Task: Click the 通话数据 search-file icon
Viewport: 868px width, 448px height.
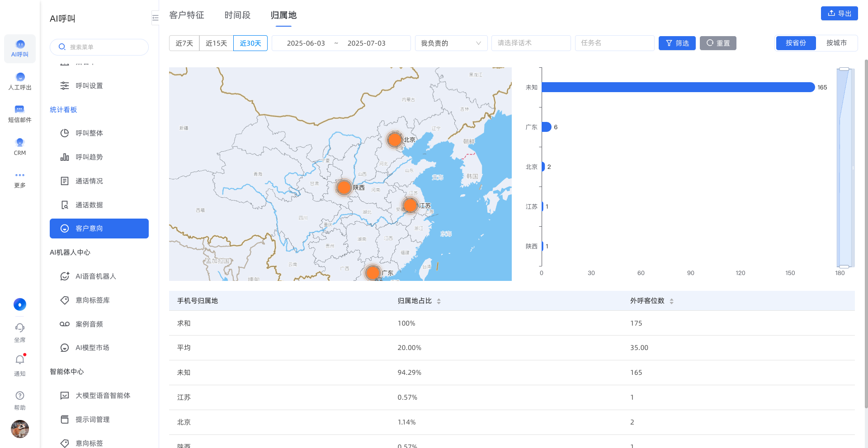Action: click(x=65, y=205)
